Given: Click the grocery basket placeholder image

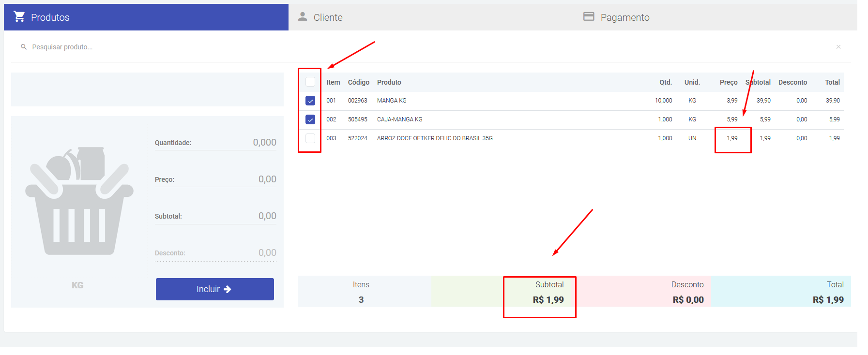Looking at the screenshot, I should pos(79,201).
